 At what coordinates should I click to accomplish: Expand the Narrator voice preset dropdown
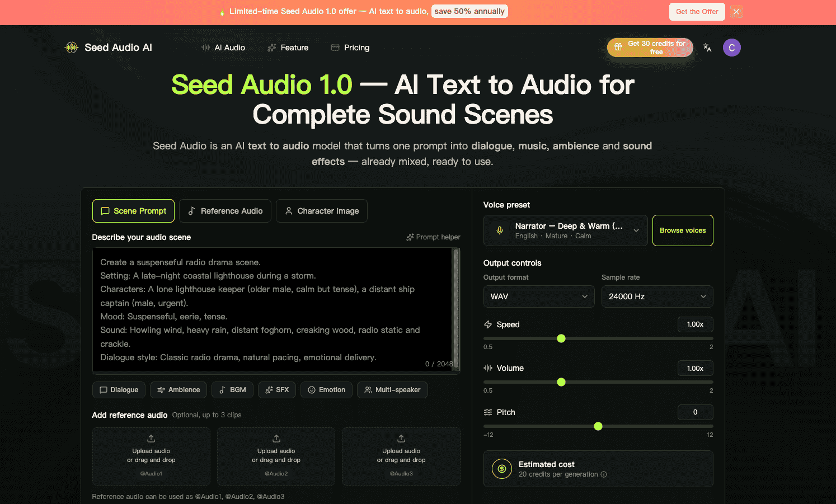566,230
